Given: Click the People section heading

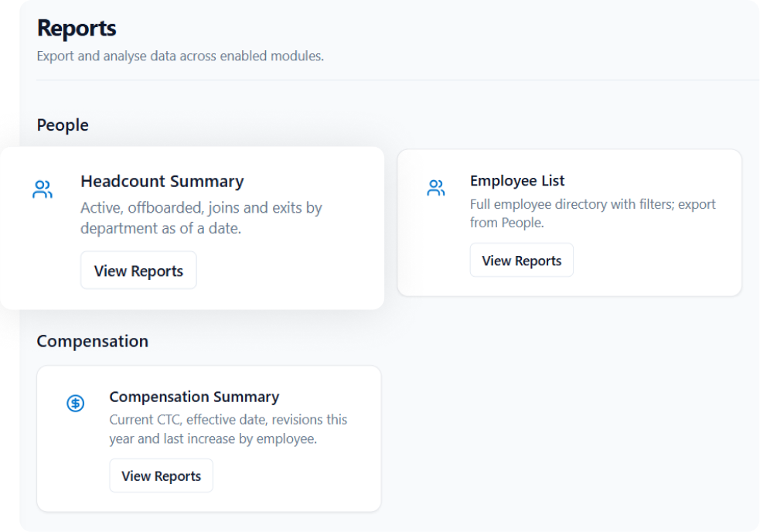Looking at the screenshot, I should pyautogui.click(x=63, y=125).
